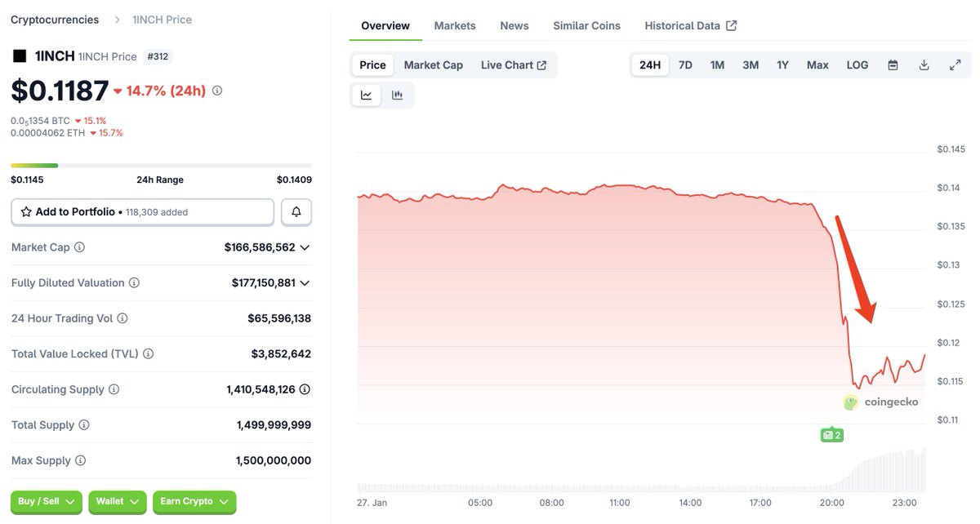Screen dimensions: 980x524
Task: Switch the chart to Market Cap
Action: click(433, 65)
